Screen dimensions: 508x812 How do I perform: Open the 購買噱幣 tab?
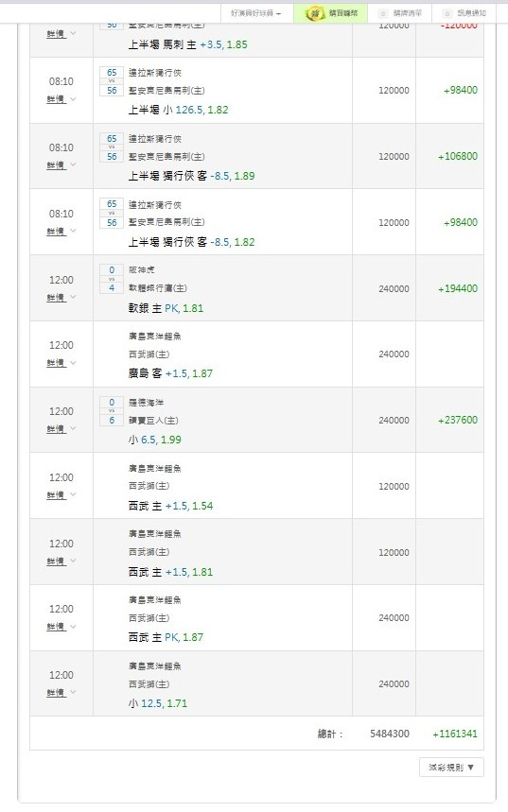331,13
